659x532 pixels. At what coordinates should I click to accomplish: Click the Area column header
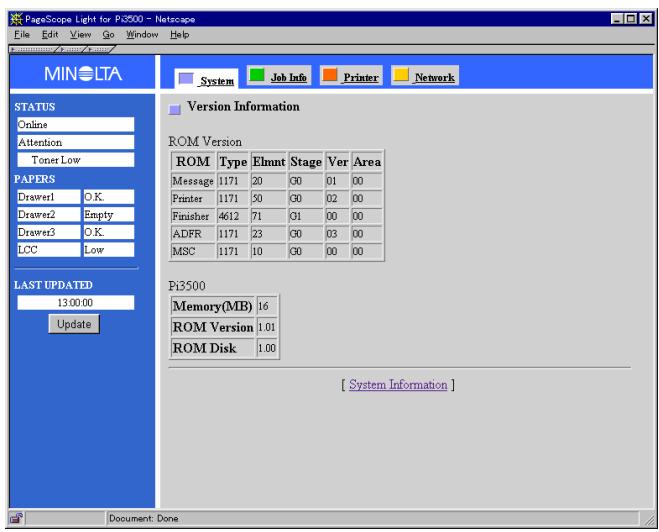click(x=367, y=162)
